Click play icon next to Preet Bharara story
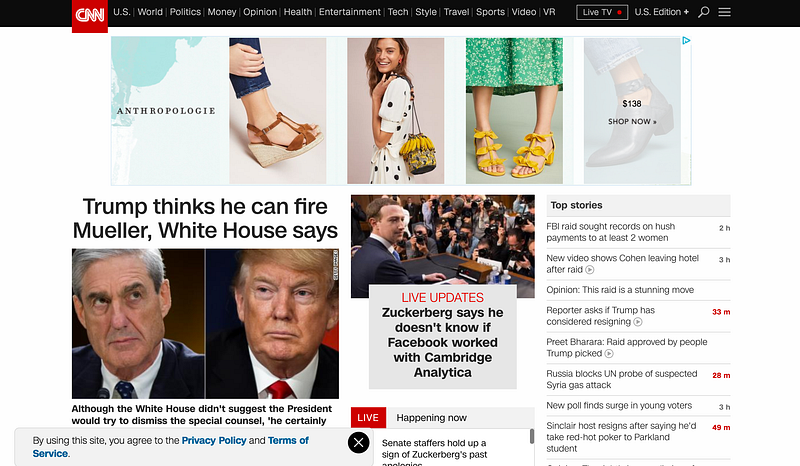The image size is (800, 466). pyautogui.click(x=609, y=354)
